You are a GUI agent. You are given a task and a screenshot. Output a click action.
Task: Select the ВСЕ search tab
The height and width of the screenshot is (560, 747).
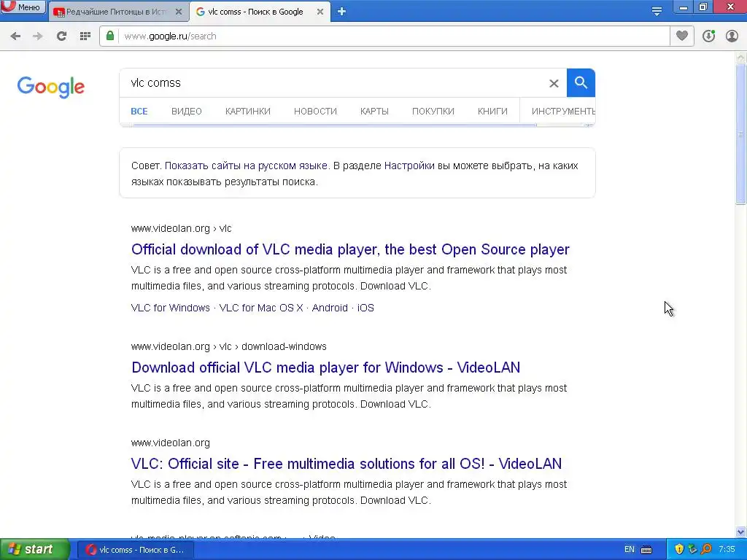139,112
